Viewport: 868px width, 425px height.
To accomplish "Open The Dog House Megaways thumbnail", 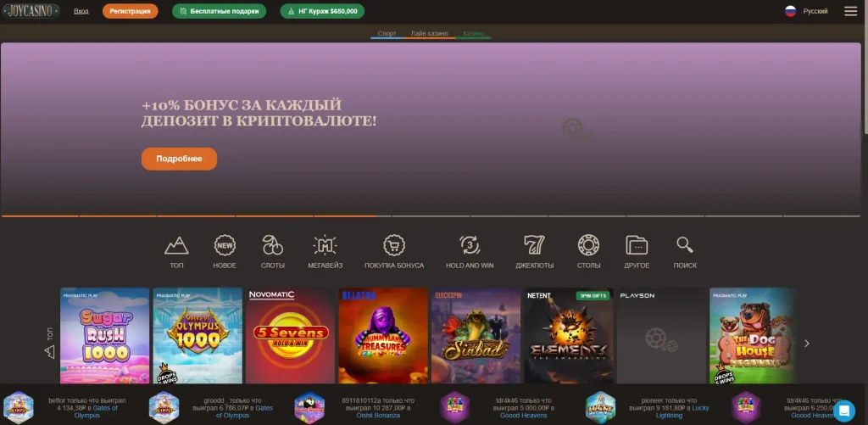I will coord(754,336).
